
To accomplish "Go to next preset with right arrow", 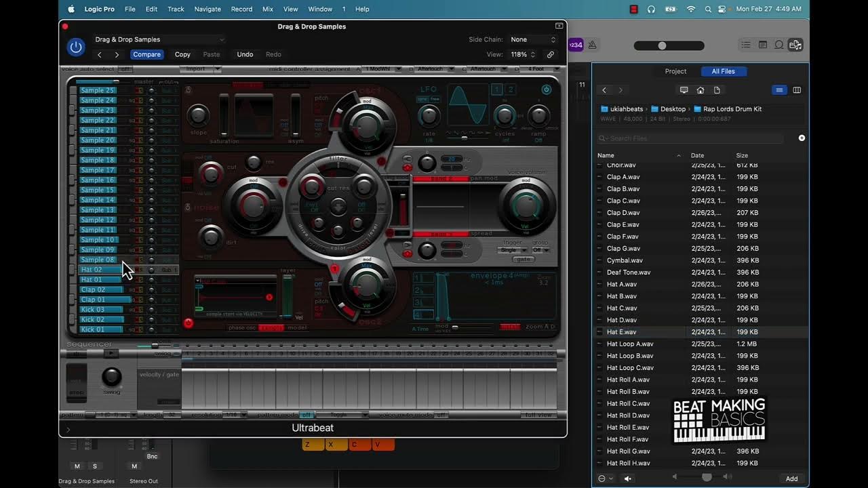I will pyautogui.click(x=117, y=55).
